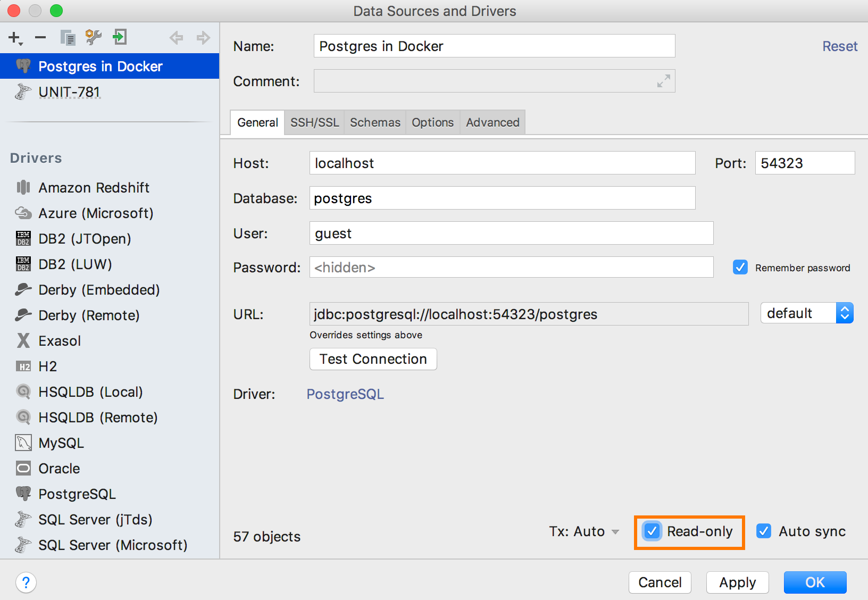Expand the Comment field with arrow icon
Screen dimensions: 868x600
[x=663, y=81]
